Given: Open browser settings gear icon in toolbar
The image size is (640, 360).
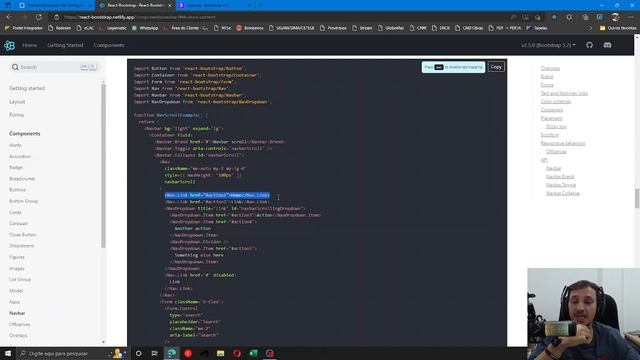Looking at the screenshot, I should (x=569, y=17).
